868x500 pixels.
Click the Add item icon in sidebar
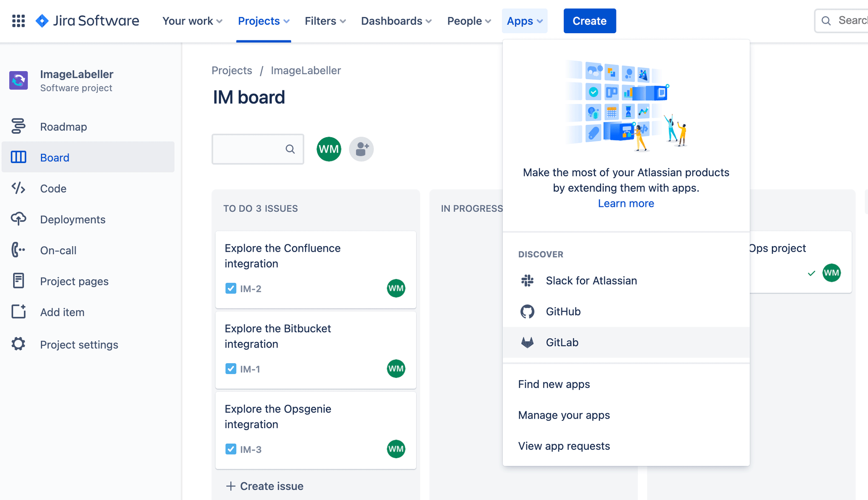click(x=18, y=312)
